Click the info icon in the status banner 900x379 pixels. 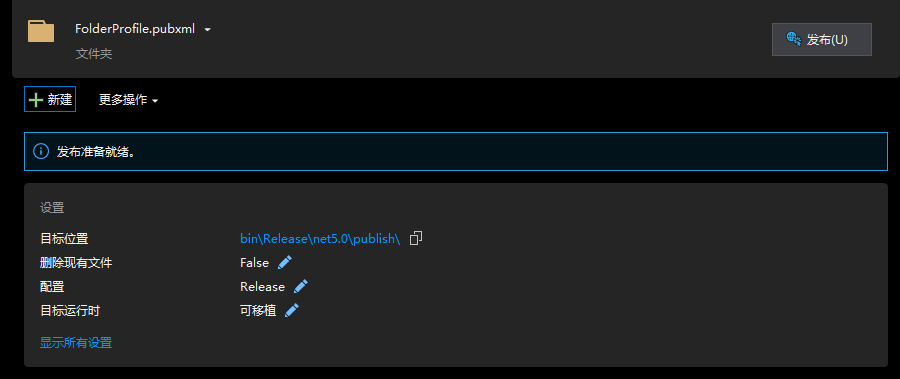[x=41, y=152]
